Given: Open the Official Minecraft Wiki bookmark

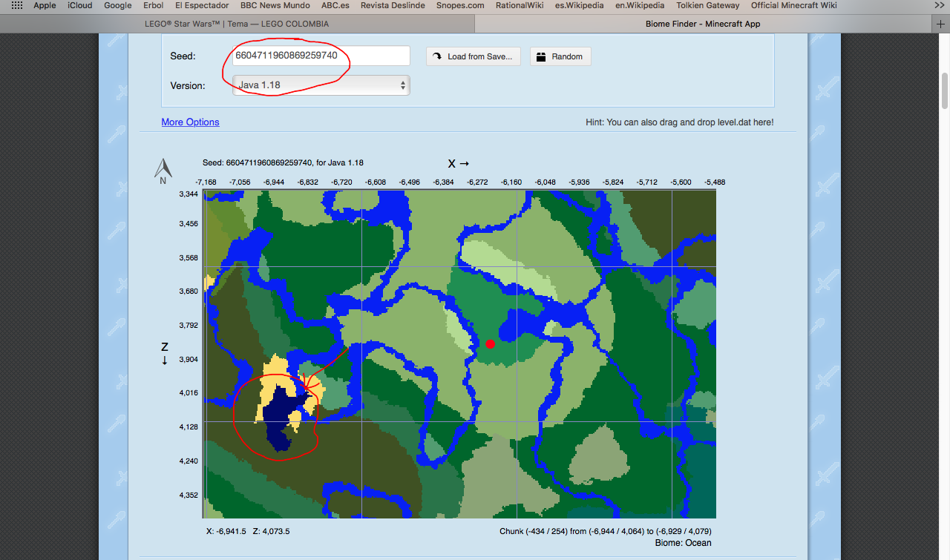Looking at the screenshot, I should click(x=793, y=5).
